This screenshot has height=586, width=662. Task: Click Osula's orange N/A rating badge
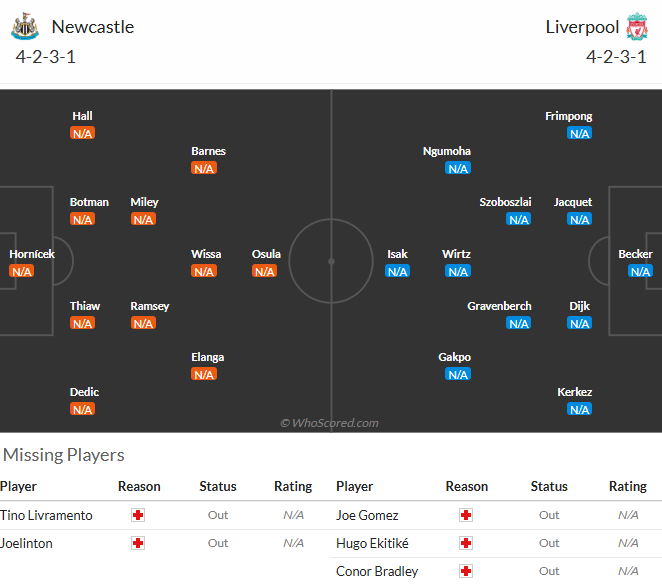264,271
